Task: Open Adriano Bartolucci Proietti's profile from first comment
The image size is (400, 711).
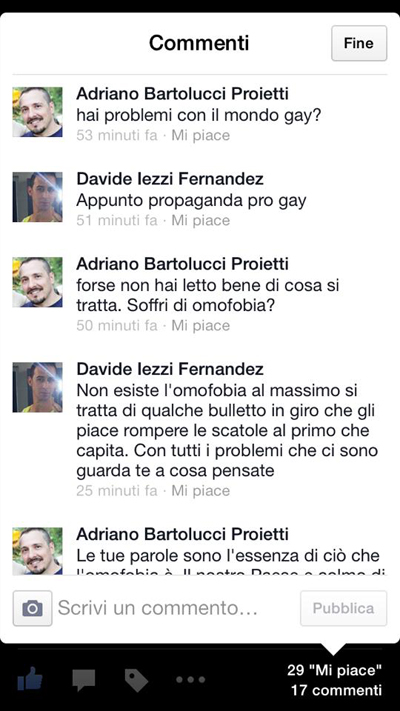Action: (x=182, y=94)
